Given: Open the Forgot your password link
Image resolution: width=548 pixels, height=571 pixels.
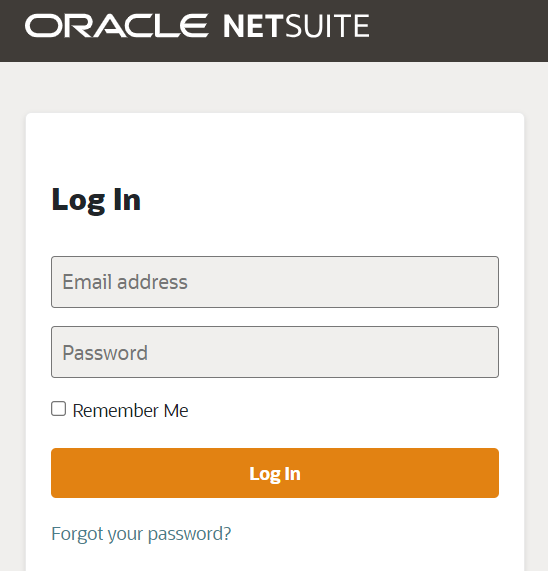Looking at the screenshot, I should click(141, 534).
